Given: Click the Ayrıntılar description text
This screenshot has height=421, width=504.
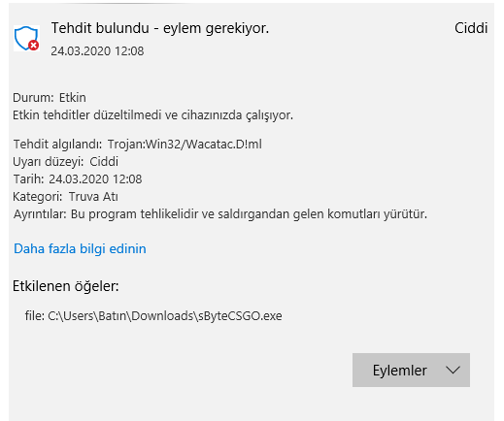Looking at the screenshot, I should pyautogui.click(x=220, y=214).
